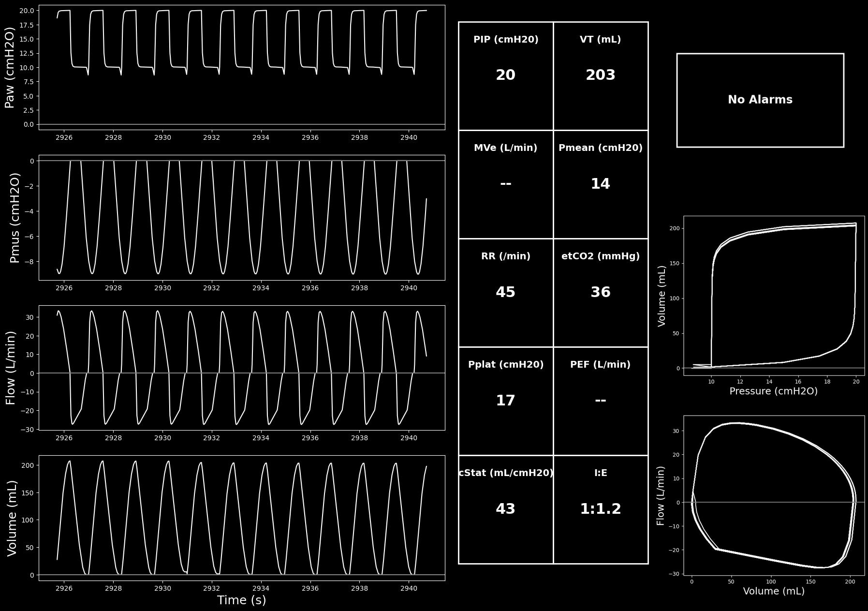Click the Volume (mL) waveform axis label

coord(12,518)
